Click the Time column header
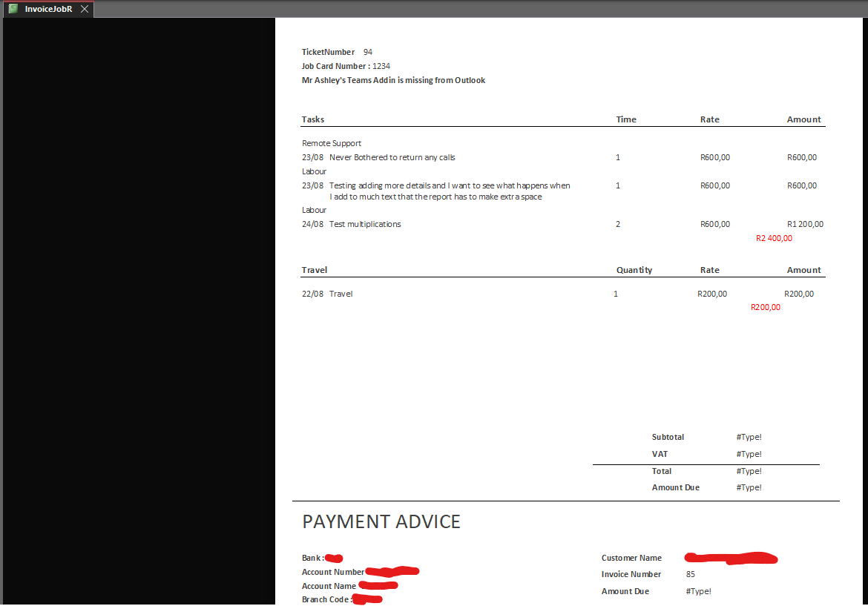The height and width of the screenshot is (606, 868). click(x=626, y=119)
